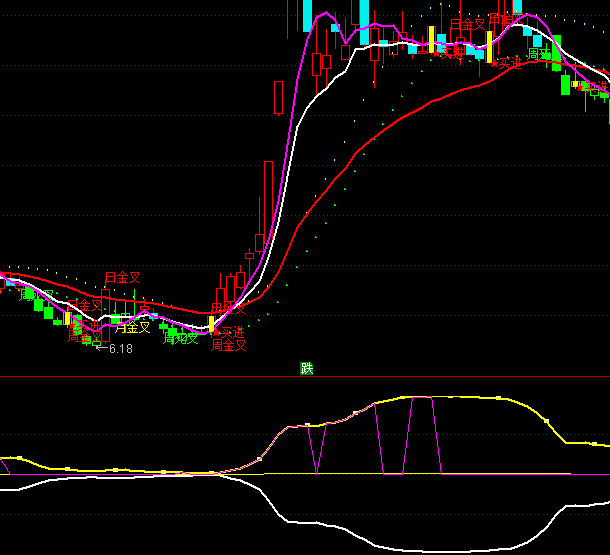The height and width of the screenshot is (555, 610).
Task: Select the green 周死叉 label in lower left
Action: 181,338
